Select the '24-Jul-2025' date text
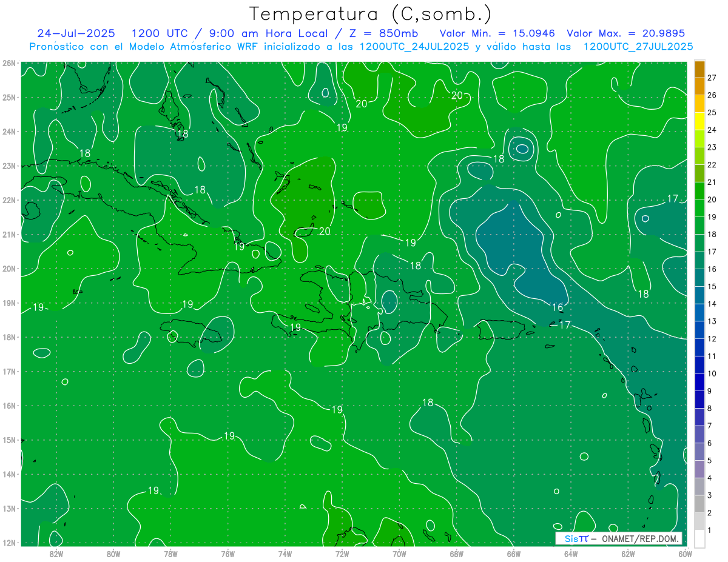The width and height of the screenshot is (728, 562). point(76,33)
